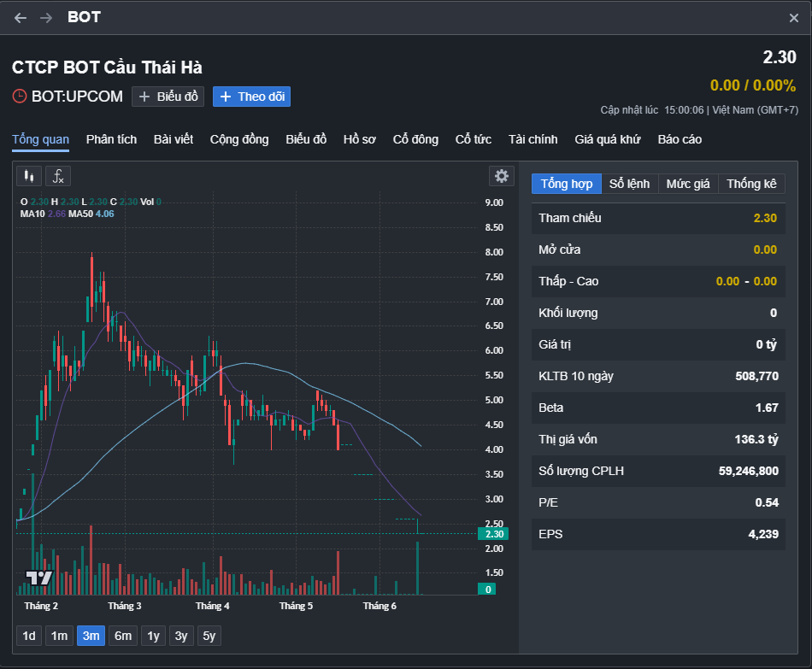Image resolution: width=812 pixels, height=669 pixels.
Task: Open chart settings gear
Action: pos(502,176)
